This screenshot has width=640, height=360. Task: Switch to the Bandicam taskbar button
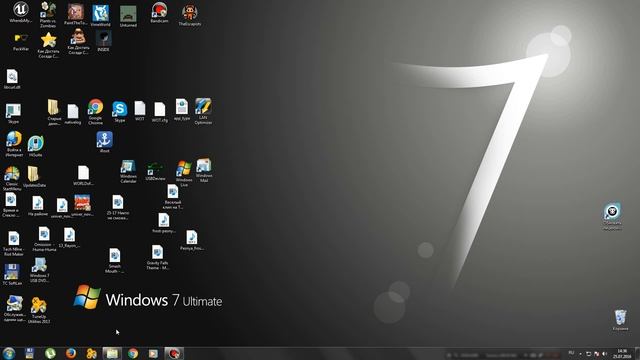pos(174,353)
